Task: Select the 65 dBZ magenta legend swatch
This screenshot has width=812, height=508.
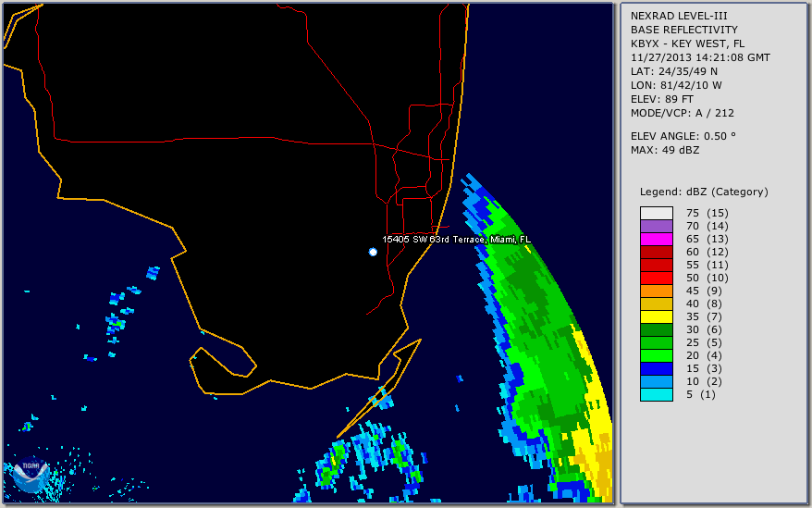Action: (x=656, y=239)
